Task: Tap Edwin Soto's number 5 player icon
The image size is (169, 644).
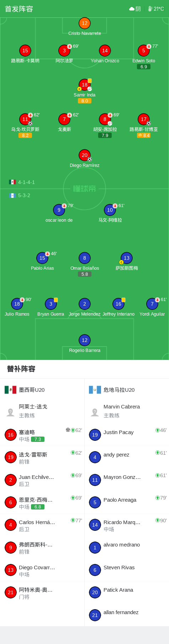Action: coord(144,51)
